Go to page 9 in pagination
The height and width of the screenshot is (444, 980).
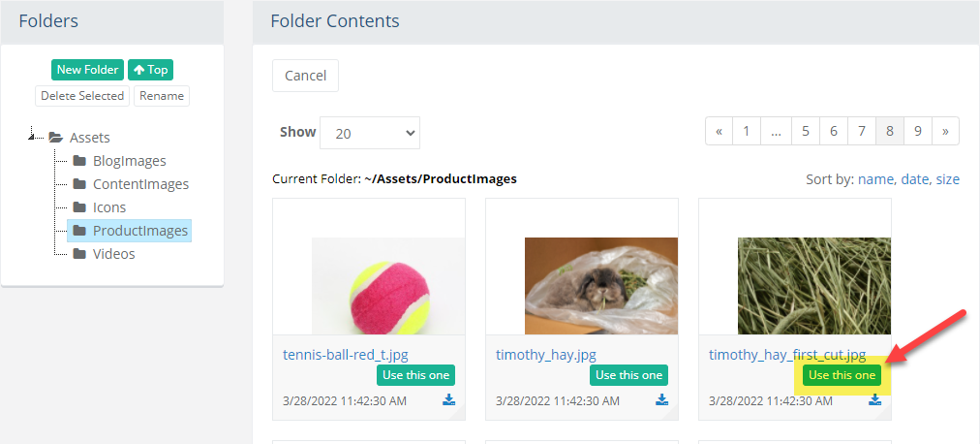(917, 131)
